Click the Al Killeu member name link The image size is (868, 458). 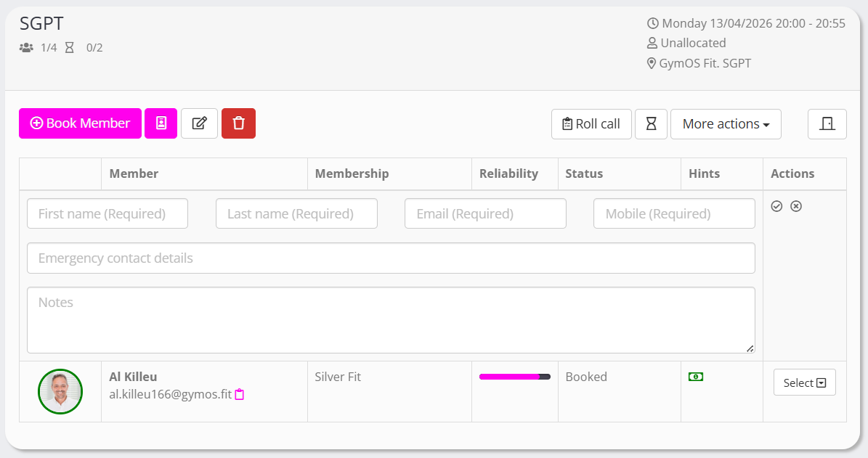[x=133, y=377]
